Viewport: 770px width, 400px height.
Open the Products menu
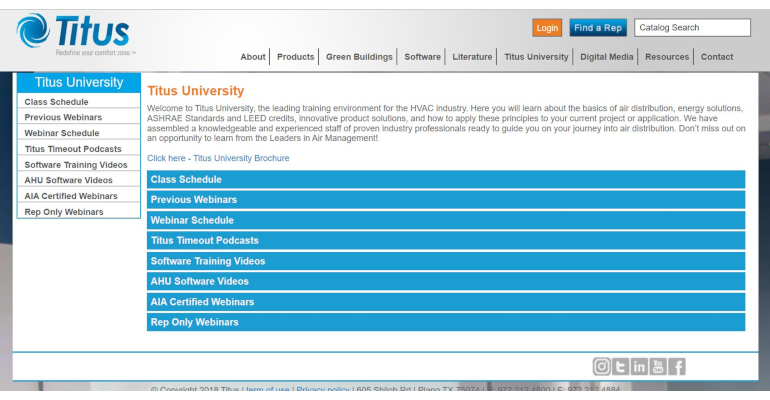click(295, 57)
